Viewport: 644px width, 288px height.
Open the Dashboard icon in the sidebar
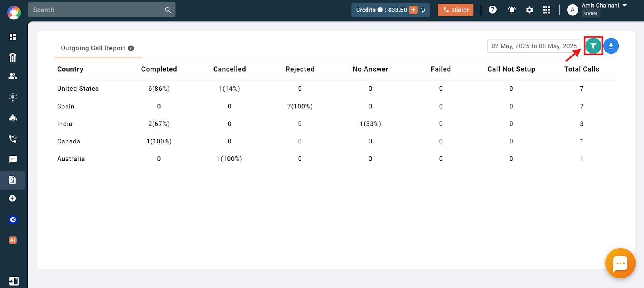pyautogui.click(x=12, y=37)
